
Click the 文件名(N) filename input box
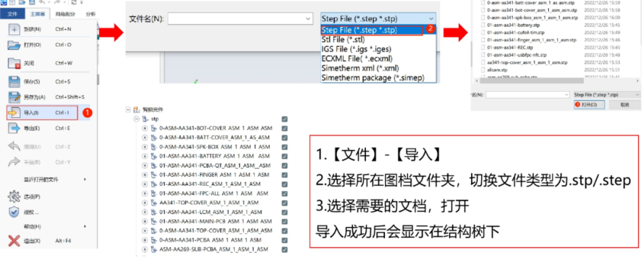tap(241, 18)
